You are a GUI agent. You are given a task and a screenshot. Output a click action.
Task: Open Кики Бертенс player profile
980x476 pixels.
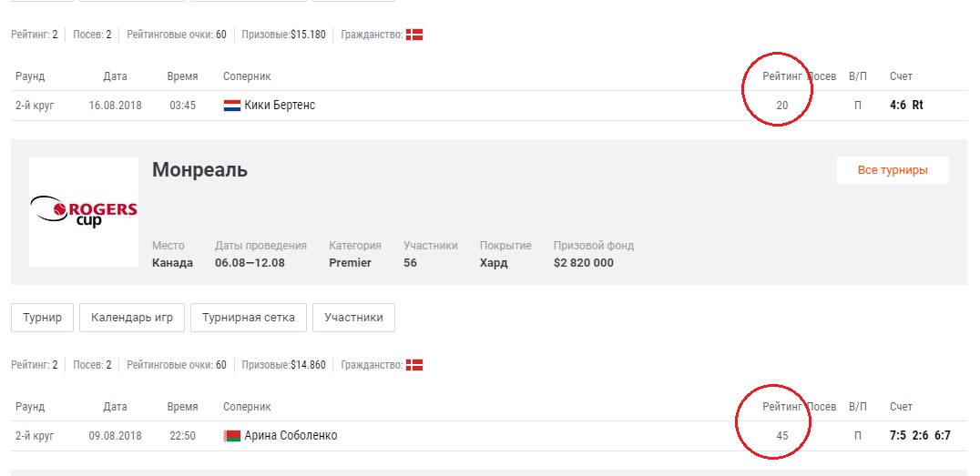pos(280,106)
